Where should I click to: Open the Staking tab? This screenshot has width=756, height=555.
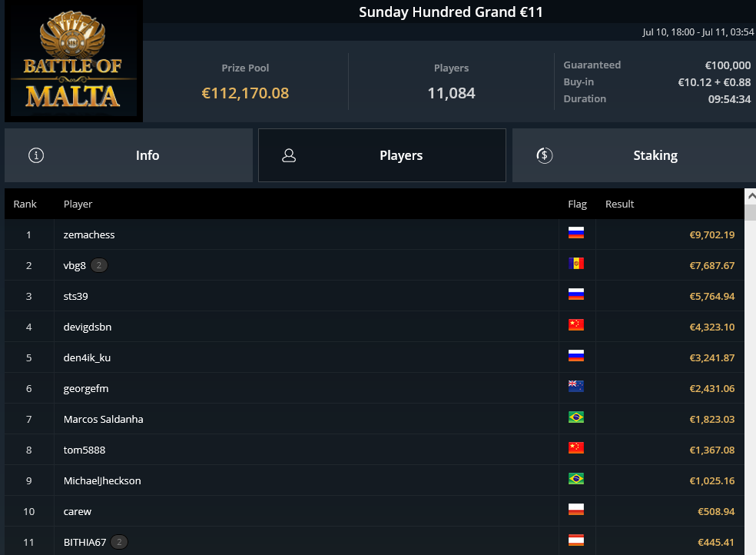tap(634, 155)
